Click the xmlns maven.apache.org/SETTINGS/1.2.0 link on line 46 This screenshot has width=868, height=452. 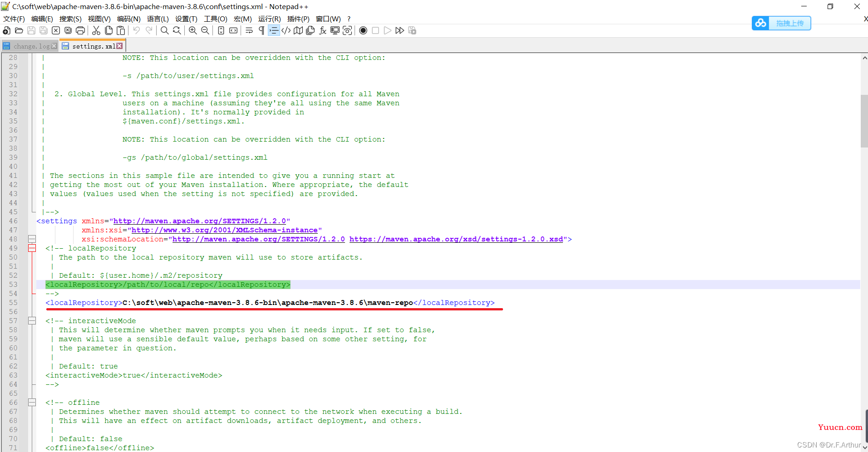tap(200, 221)
